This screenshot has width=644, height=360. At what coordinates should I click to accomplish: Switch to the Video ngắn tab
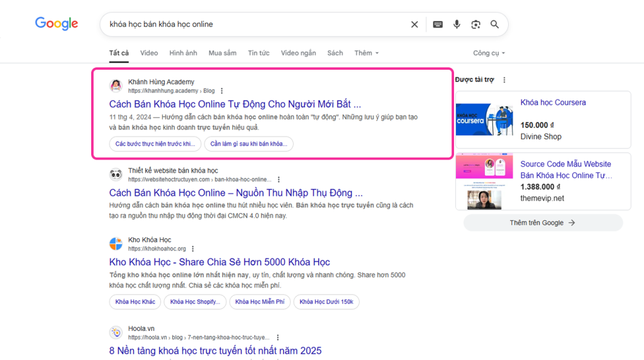[x=298, y=53]
